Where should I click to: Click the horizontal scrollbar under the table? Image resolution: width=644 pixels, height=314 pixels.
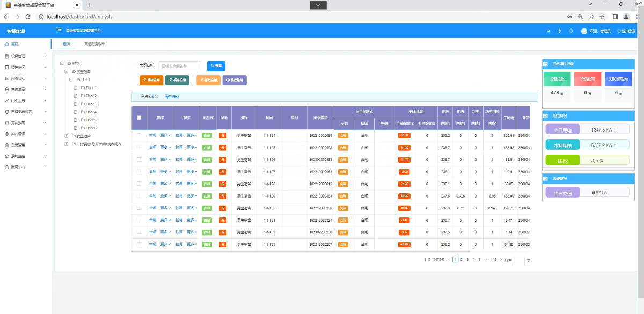pyautogui.click(x=301, y=251)
